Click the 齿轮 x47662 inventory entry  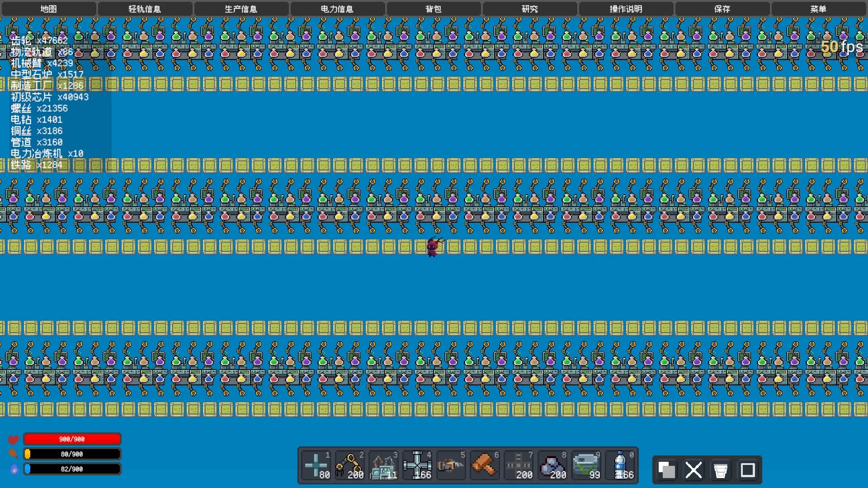[39, 41]
